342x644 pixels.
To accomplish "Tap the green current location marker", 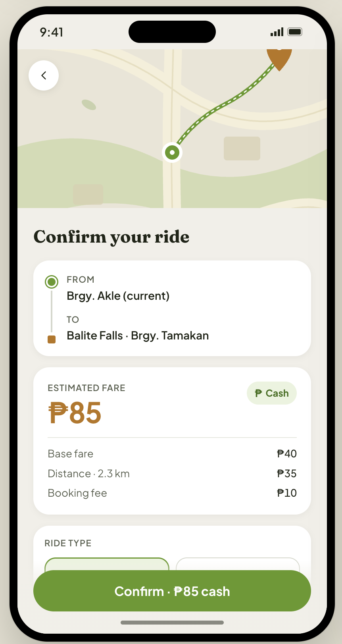I will [x=172, y=152].
